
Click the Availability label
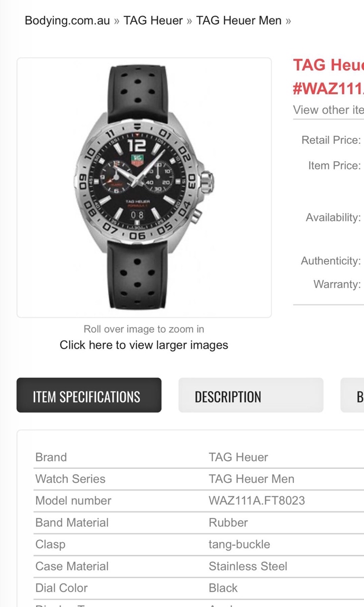click(x=333, y=217)
